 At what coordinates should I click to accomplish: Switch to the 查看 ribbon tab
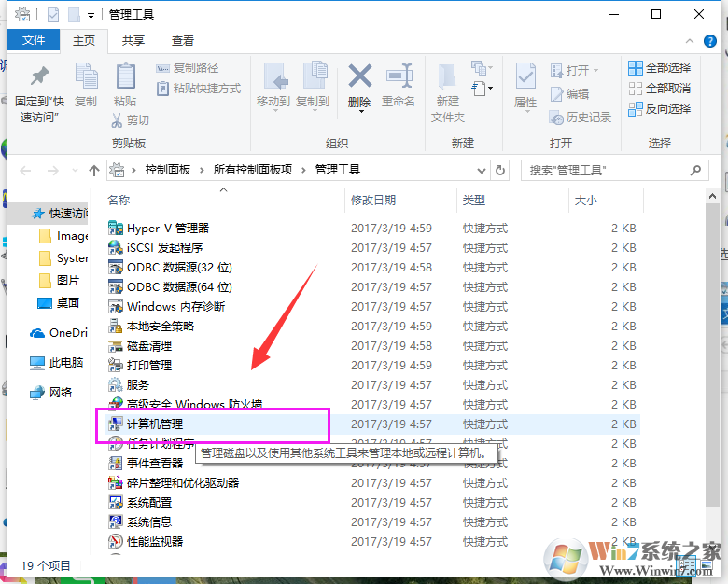tap(183, 40)
